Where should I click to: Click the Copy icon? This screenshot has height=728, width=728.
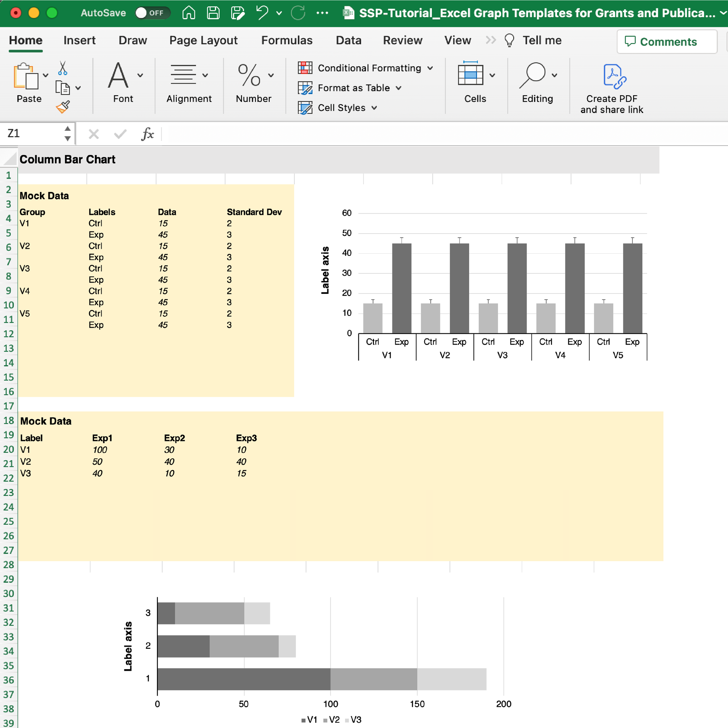coord(63,88)
